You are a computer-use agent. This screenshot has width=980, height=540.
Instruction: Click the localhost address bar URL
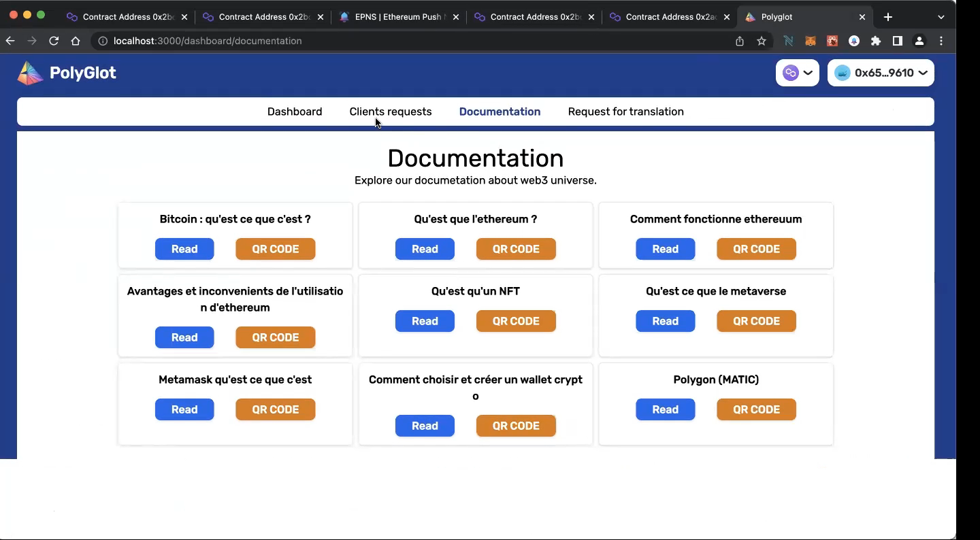208,41
